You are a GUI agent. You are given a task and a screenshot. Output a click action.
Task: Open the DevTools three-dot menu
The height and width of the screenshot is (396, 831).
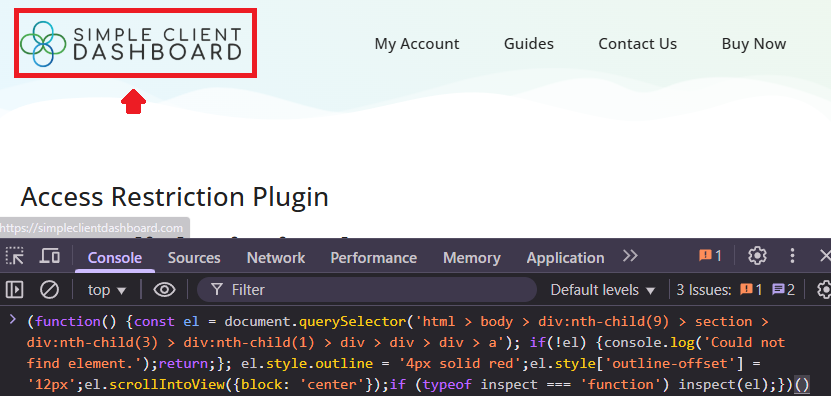pyautogui.click(x=792, y=256)
